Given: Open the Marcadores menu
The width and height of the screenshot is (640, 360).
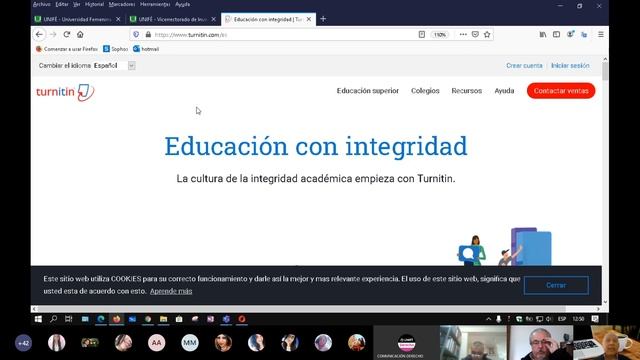Looking at the screenshot, I should click(x=122, y=4).
